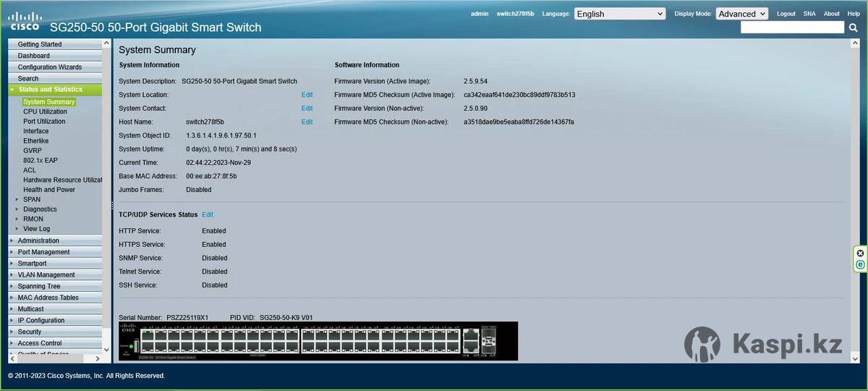
Task: Expand the Smartport section
Action: pyautogui.click(x=55, y=264)
